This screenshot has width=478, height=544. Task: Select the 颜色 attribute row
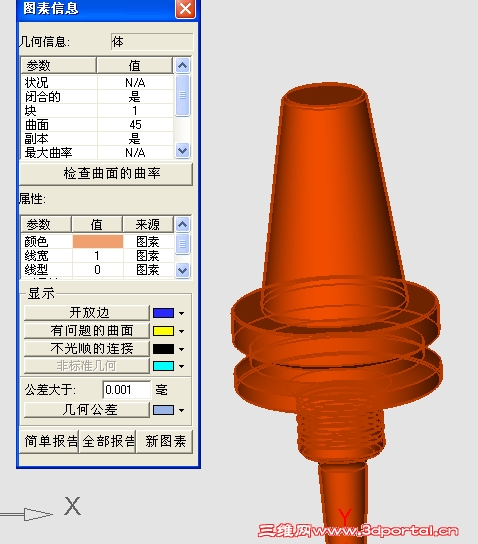pyautogui.click(x=97, y=241)
